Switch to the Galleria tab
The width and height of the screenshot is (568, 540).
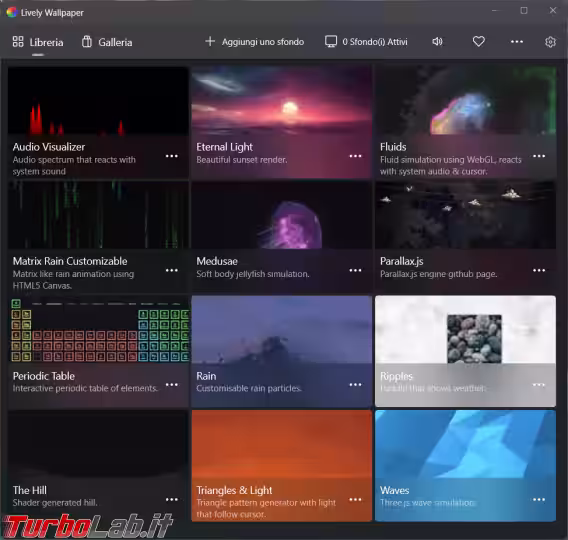(x=107, y=42)
